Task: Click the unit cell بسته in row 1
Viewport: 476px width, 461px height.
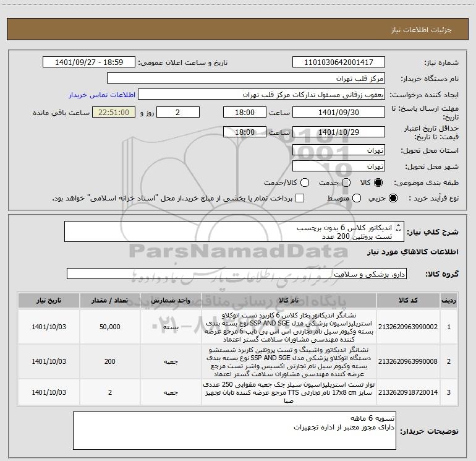Action: [171, 327]
